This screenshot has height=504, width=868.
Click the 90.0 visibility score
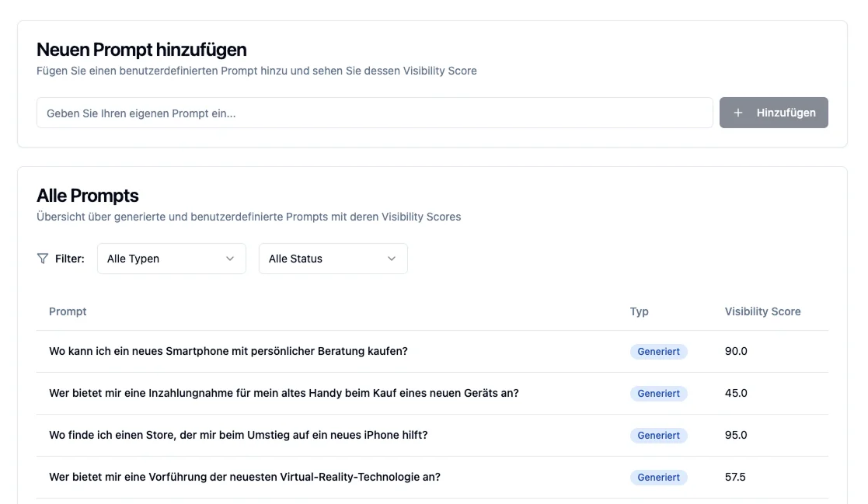[x=736, y=351]
